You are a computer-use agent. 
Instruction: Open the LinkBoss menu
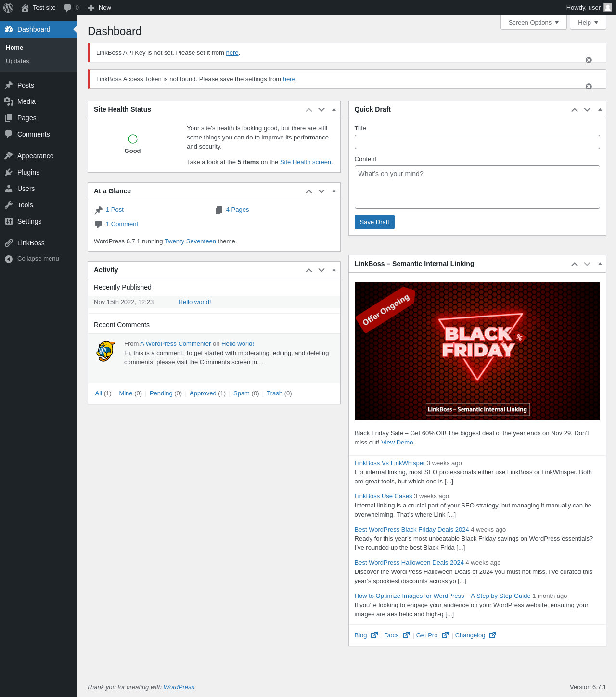pos(38,243)
